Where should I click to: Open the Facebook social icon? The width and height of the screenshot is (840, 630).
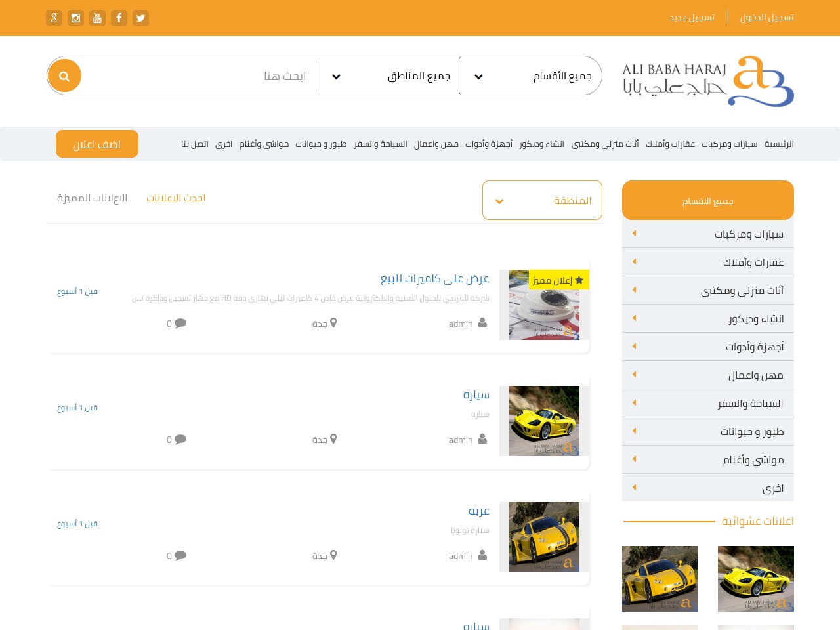(119, 18)
